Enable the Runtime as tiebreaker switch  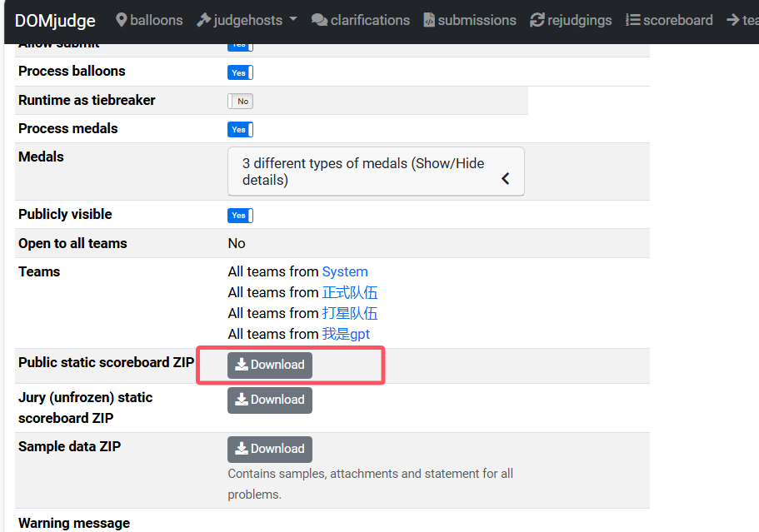click(x=240, y=101)
